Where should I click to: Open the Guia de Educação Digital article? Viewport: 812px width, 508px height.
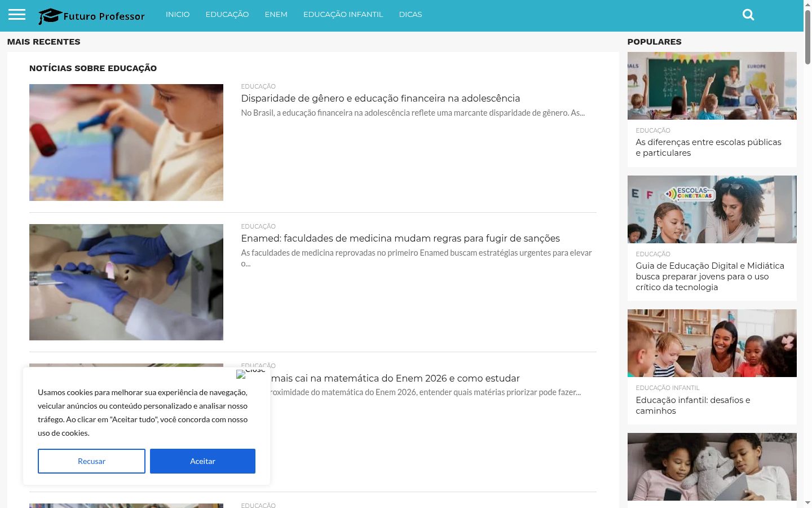[710, 277]
